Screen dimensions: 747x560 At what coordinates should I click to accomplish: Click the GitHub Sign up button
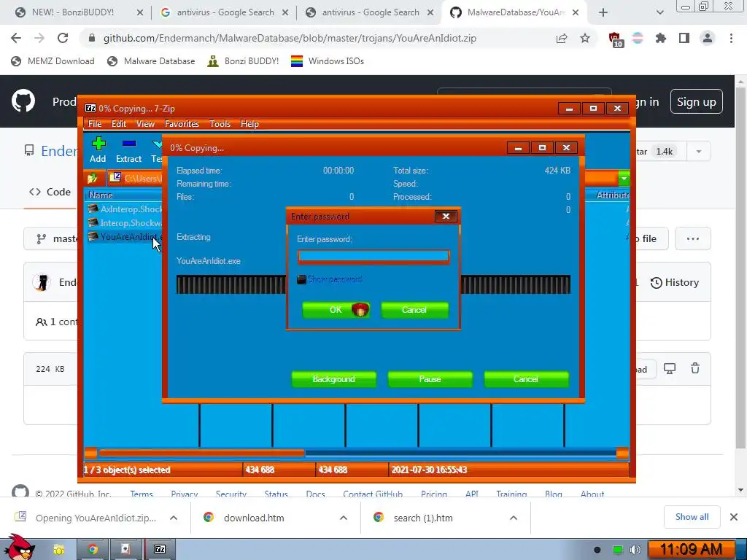click(697, 101)
